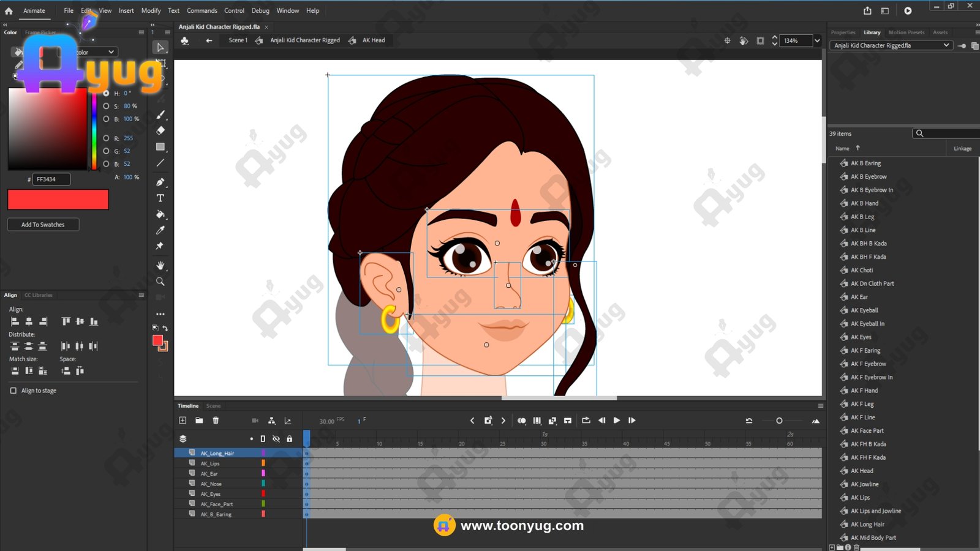Click the new layer icon in Timeline

(x=183, y=421)
